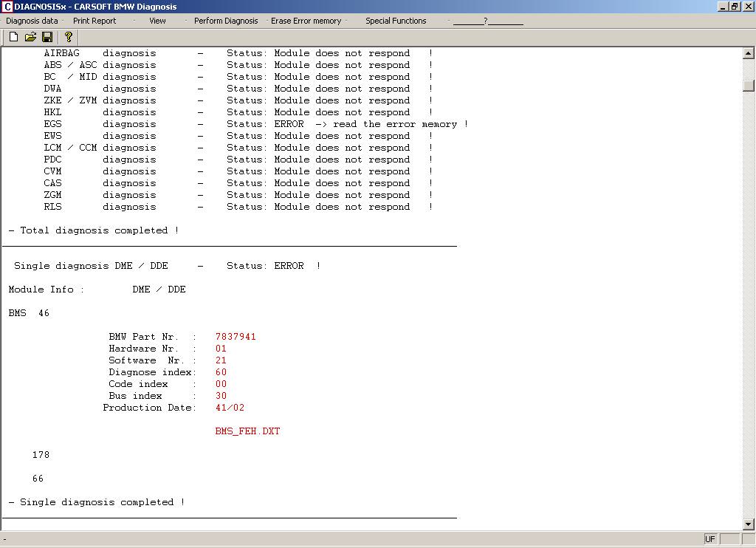Click the 'BMS 46' text
Image resolution: width=756 pixels, height=548 pixels.
pos(29,313)
